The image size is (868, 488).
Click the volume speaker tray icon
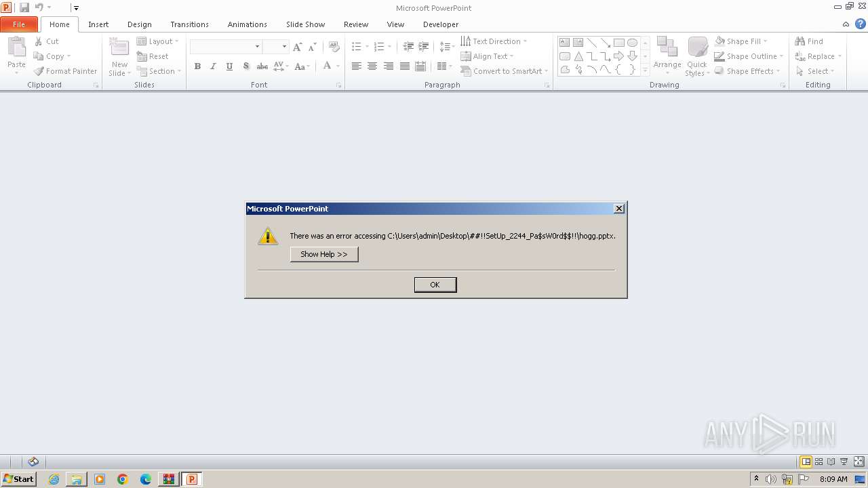click(x=771, y=479)
